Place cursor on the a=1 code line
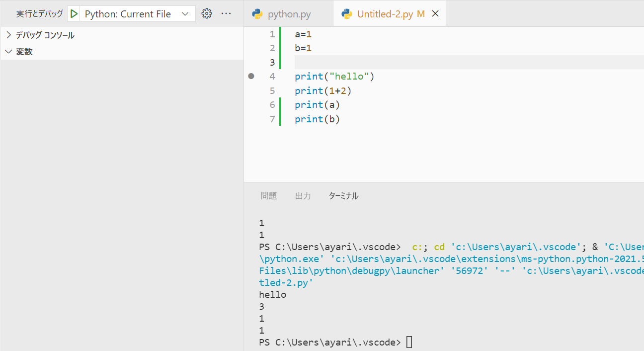This screenshot has height=351, width=644. pyautogui.click(x=303, y=34)
